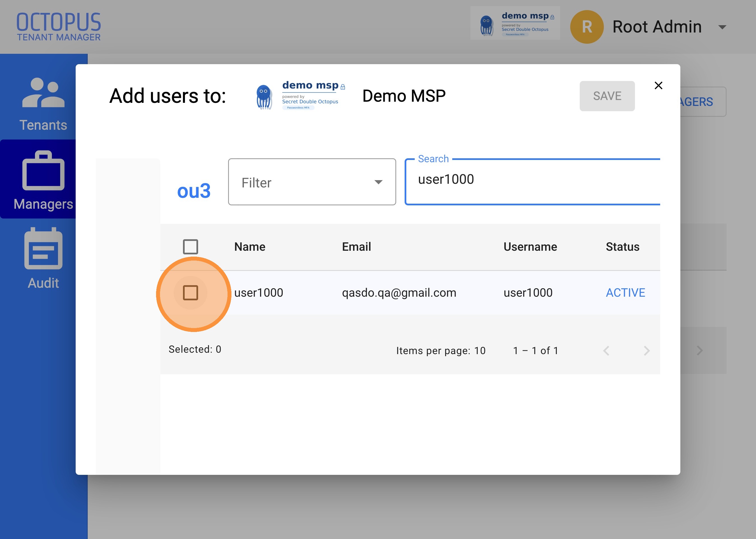Screen dimensions: 756x539
Task: Focus the Search field containing user1000
Action: click(x=533, y=182)
